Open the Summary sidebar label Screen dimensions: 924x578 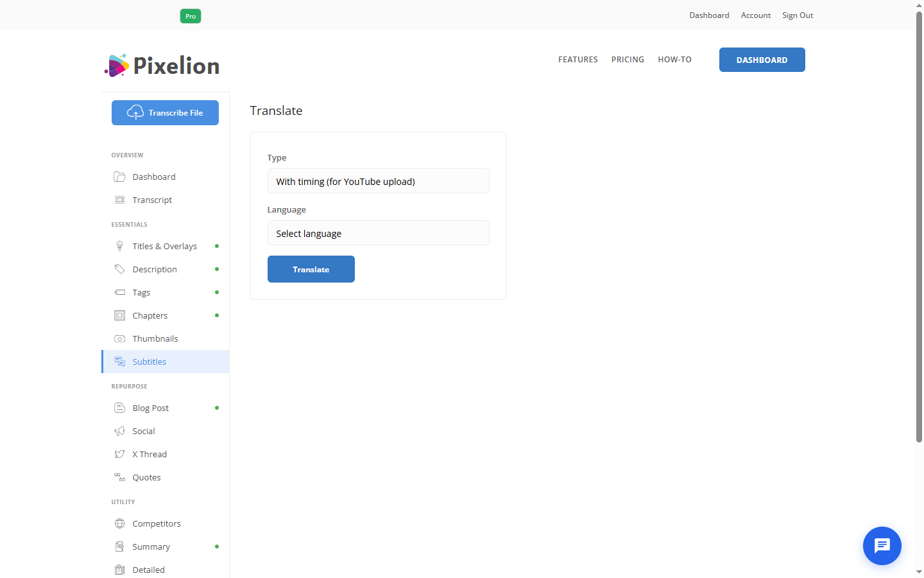pyautogui.click(x=151, y=547)
